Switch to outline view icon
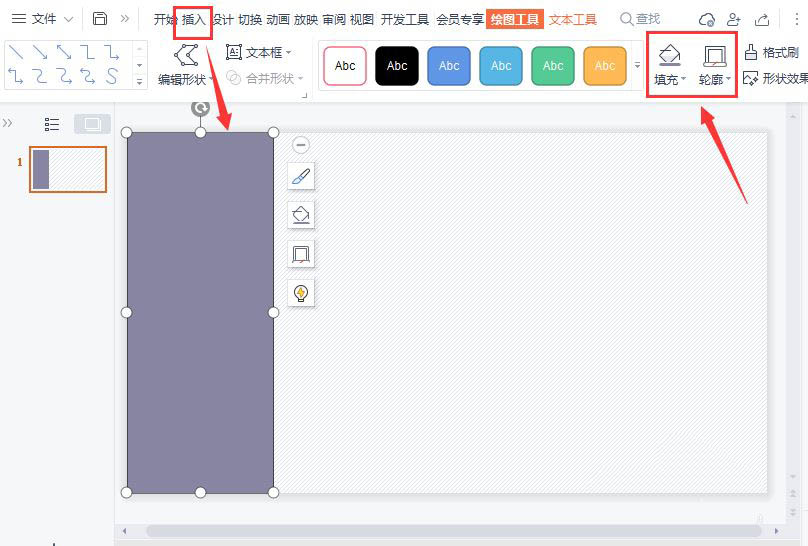This screenshot has height=546, width=808. (x=52, y=124)
